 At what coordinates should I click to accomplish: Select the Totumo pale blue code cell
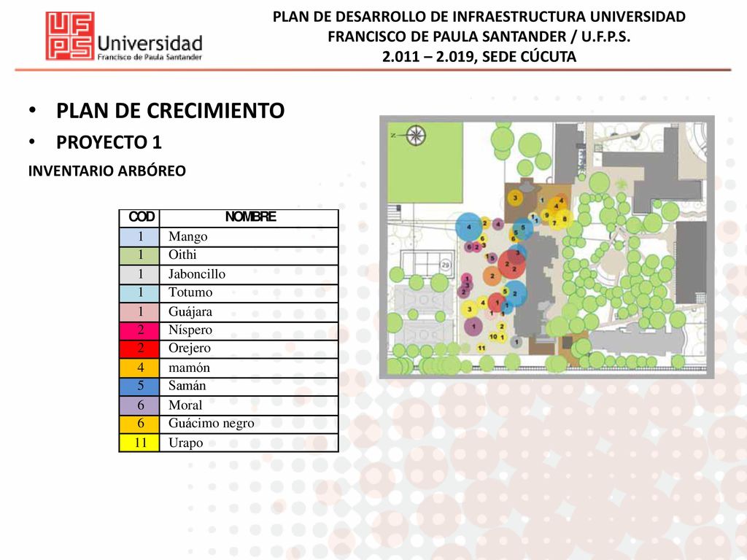[x=139, y=293]
